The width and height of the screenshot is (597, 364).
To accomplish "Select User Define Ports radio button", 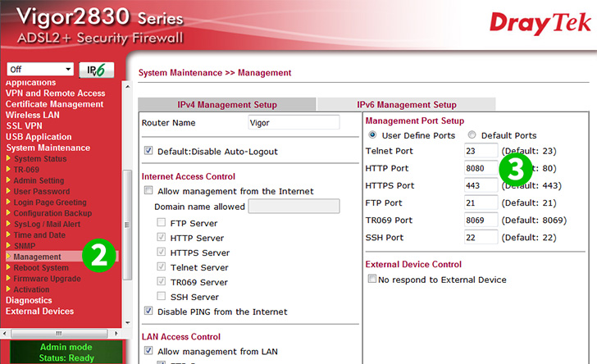I will [x=372, y=134].
